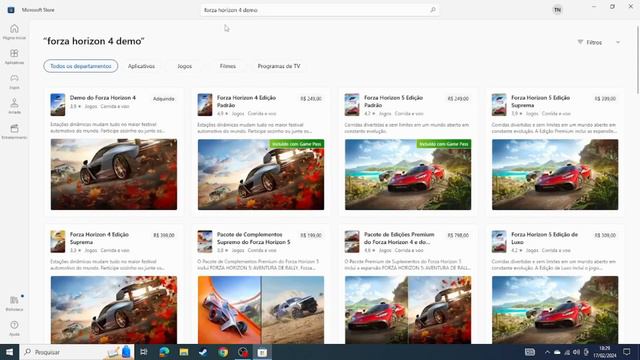Viewport: 640px width, 360px height.
Task: Click Forza Horizon 5 Edição Suprema artwork
Action: (x=555, y=174)
